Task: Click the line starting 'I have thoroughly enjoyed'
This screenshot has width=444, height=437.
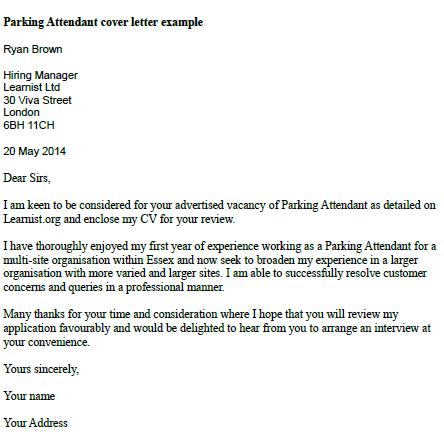Action: coord(220,246)
